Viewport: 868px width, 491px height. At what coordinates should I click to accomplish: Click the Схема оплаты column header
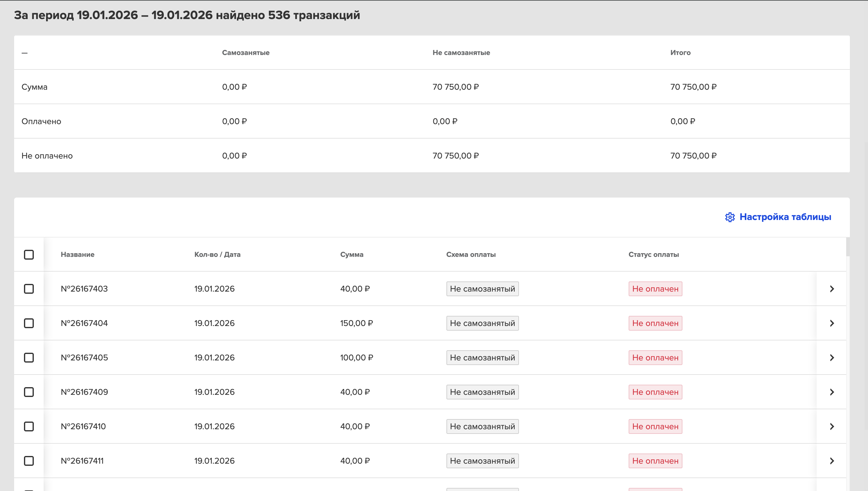coord(471,255)
